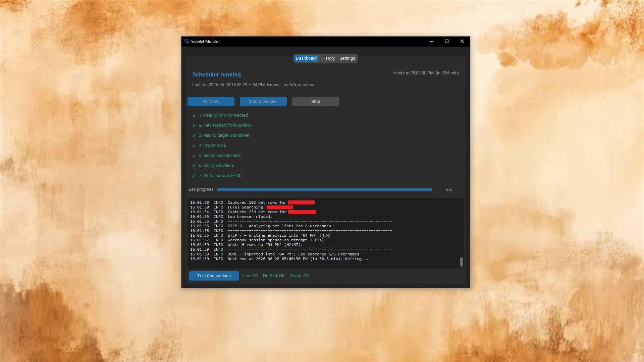Click the 'Leo: OK' status

[250, 276]
